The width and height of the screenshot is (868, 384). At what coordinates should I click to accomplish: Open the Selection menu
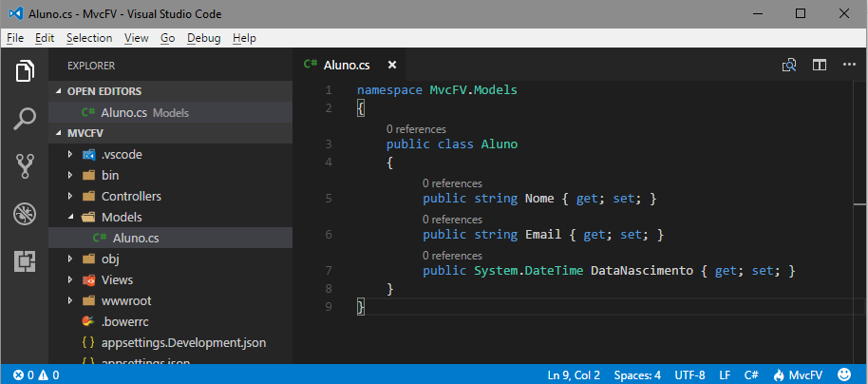point(89,38)
